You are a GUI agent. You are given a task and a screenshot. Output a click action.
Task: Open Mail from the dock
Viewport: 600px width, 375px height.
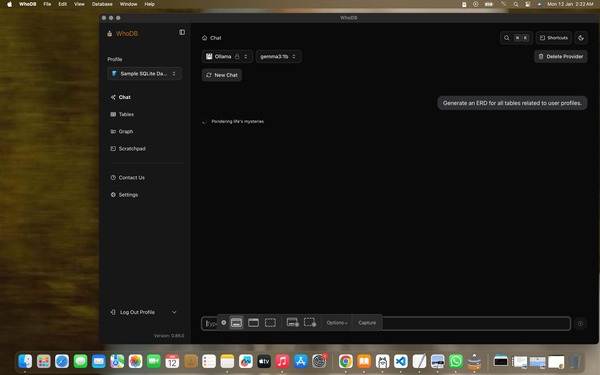99,361
